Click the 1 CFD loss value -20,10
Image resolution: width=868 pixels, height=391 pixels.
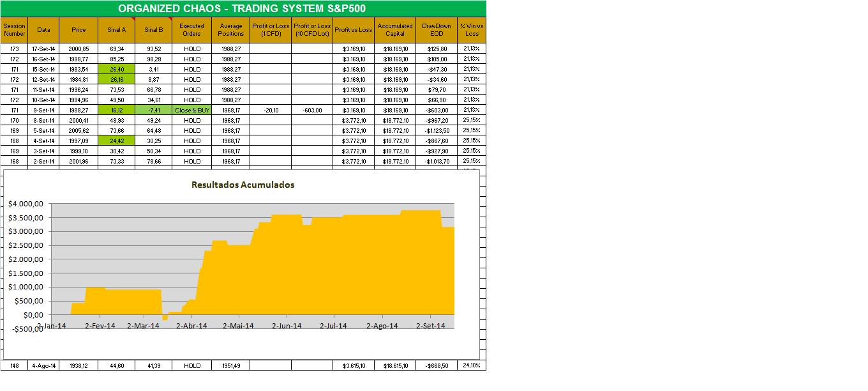[x=271, y=110]
